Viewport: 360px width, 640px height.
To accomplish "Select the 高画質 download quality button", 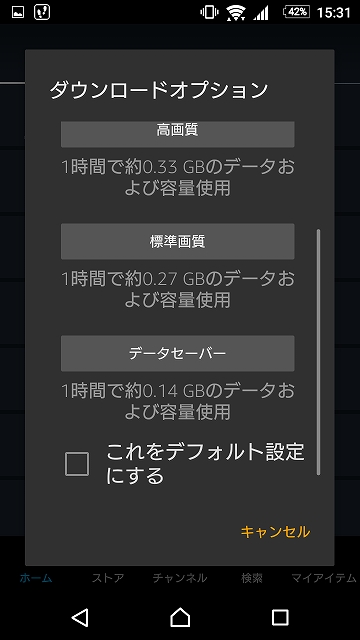I will [x=178, y=134].
